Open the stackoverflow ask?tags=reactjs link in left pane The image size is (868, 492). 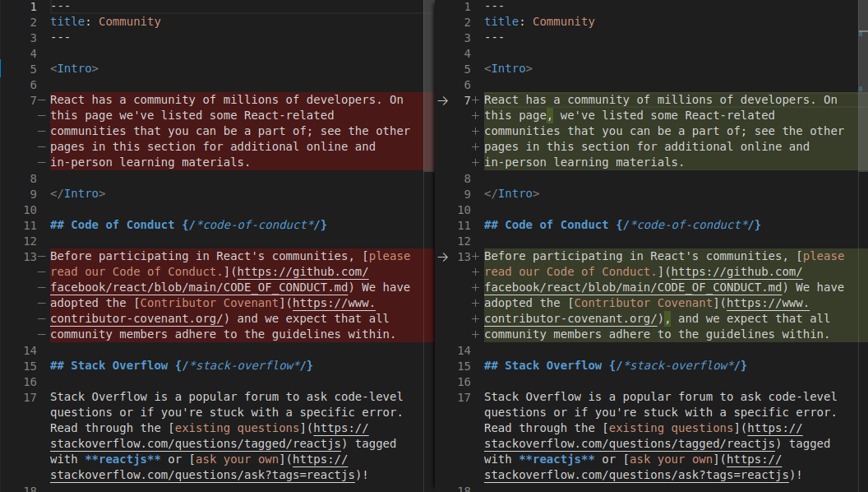tap(202, 467)
